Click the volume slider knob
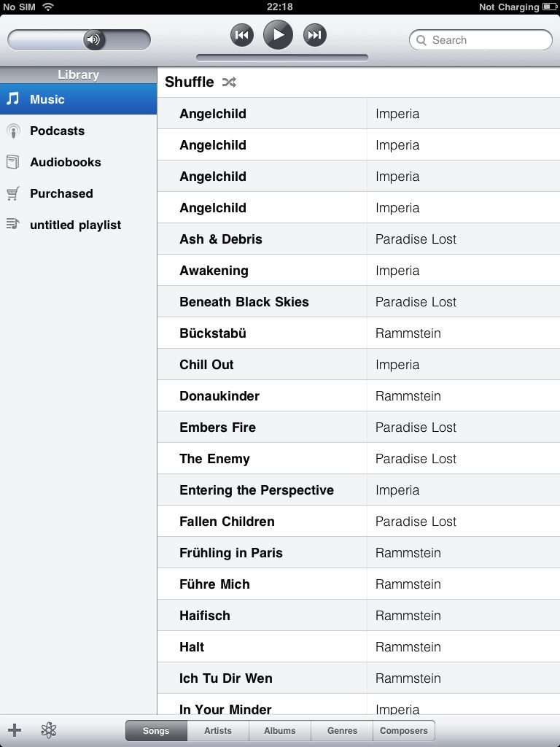 click(94, 39)
